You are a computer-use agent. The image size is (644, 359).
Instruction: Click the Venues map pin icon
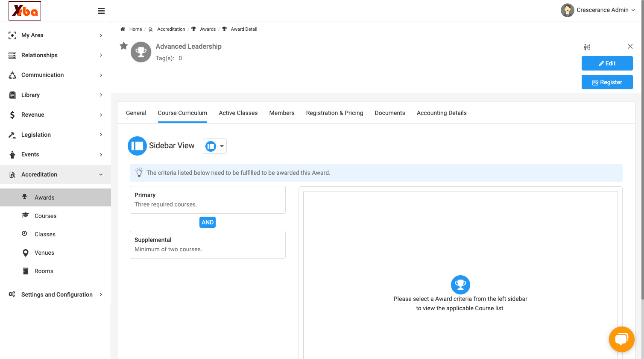point(26,253)
